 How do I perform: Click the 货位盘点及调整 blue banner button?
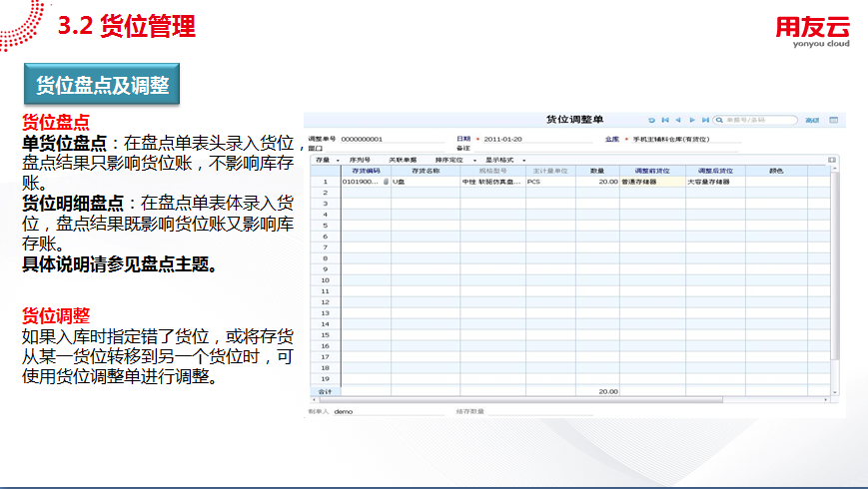tap(102, 85)
